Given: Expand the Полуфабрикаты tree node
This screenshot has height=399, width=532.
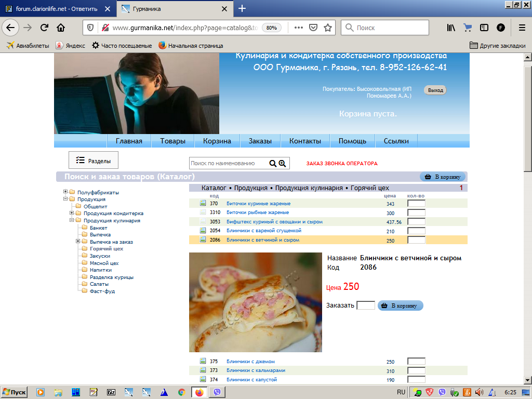Looking at the screenshot, I should point(65,192).
